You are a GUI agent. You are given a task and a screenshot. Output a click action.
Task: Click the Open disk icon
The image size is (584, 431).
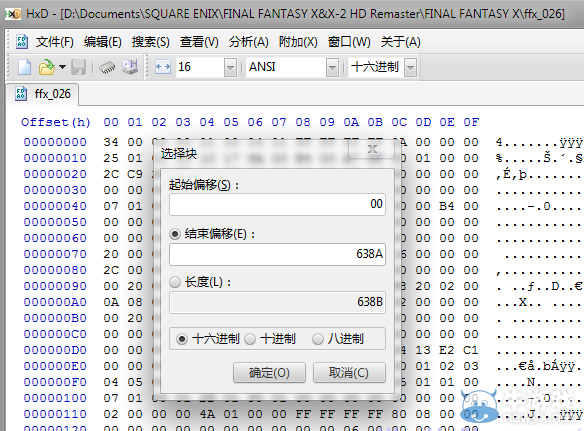(130, 67)
